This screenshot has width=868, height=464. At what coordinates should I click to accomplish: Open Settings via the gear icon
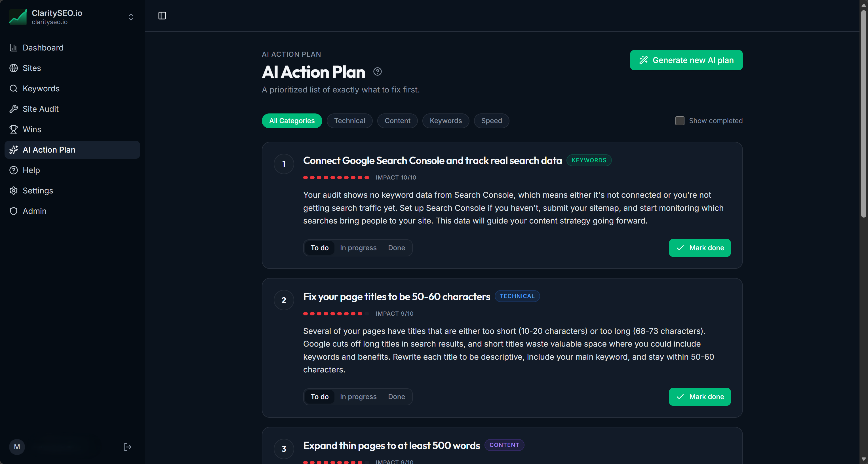coord(14,190)
